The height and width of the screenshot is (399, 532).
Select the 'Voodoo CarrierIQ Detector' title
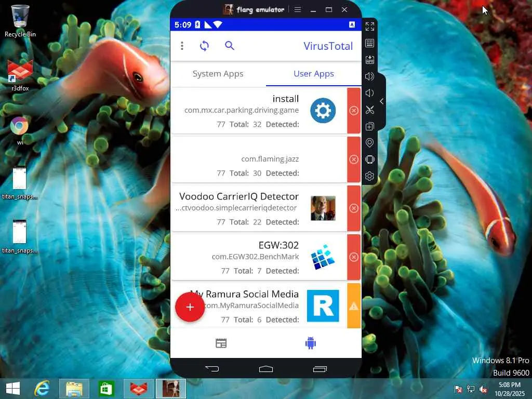tap(239, 196)
